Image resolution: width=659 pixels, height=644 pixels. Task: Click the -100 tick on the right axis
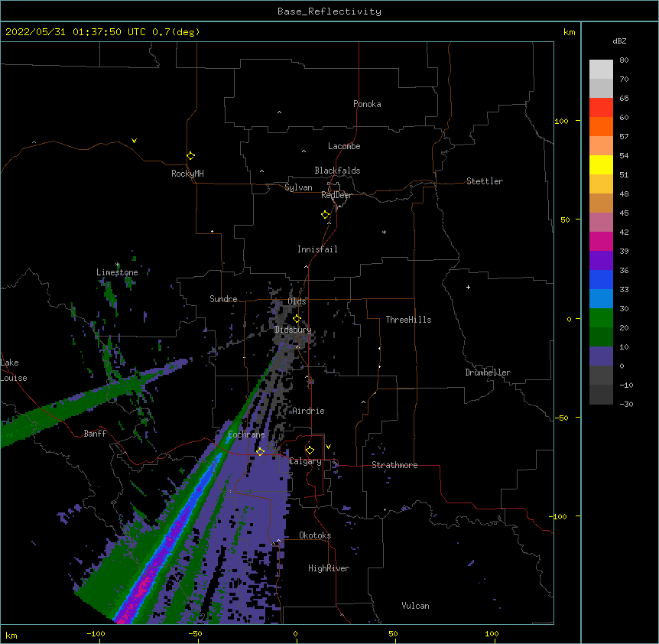coord(558,516)
